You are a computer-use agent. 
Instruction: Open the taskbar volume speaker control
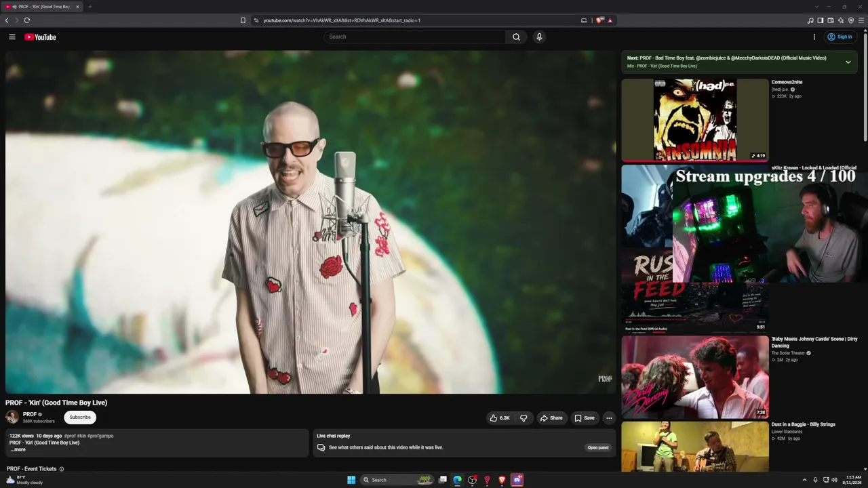tap(834, 480)
